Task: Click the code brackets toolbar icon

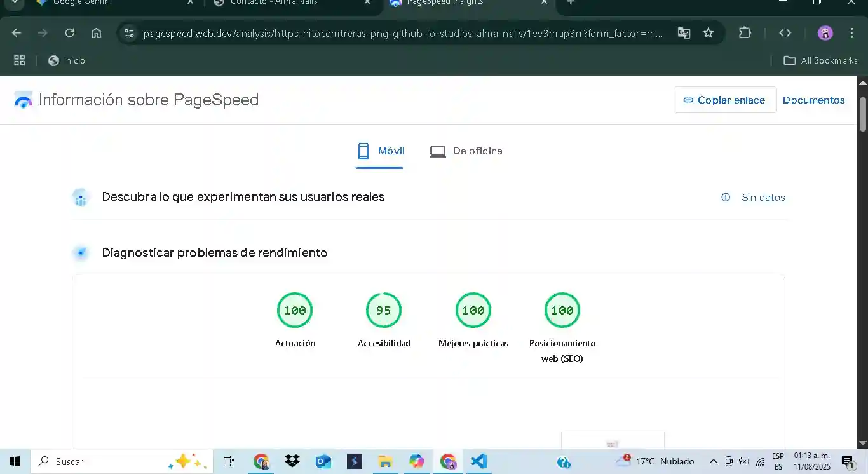Action: coord(785,33)
